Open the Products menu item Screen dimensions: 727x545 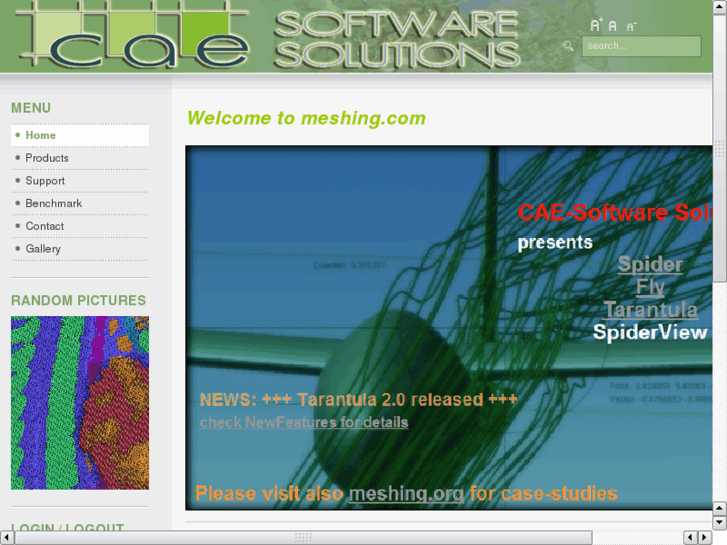[x=80, y=158]
